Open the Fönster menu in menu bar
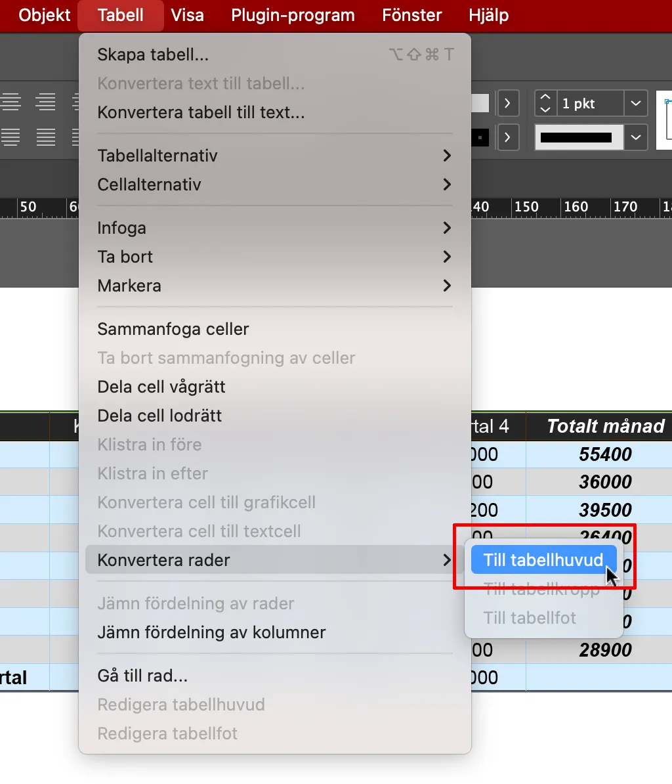The width and height of the screenshot is (672, 784). tap(411, 15)
